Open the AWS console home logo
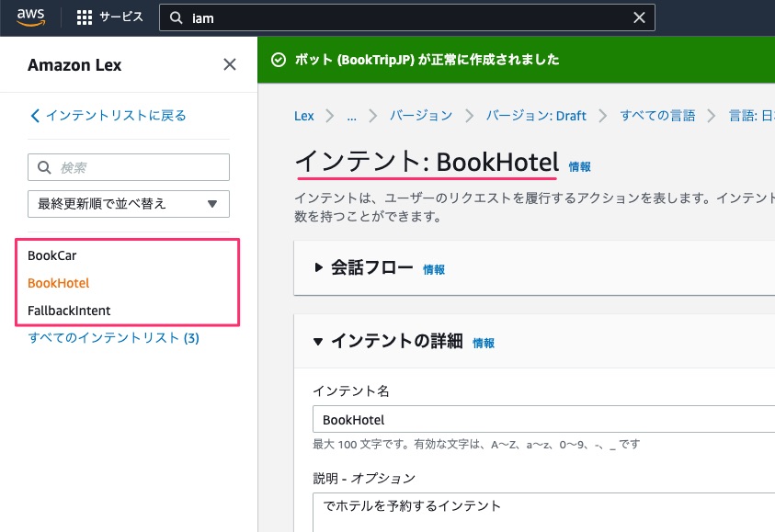The height and width of the screenshot is (532, 775). pos(30,17)
